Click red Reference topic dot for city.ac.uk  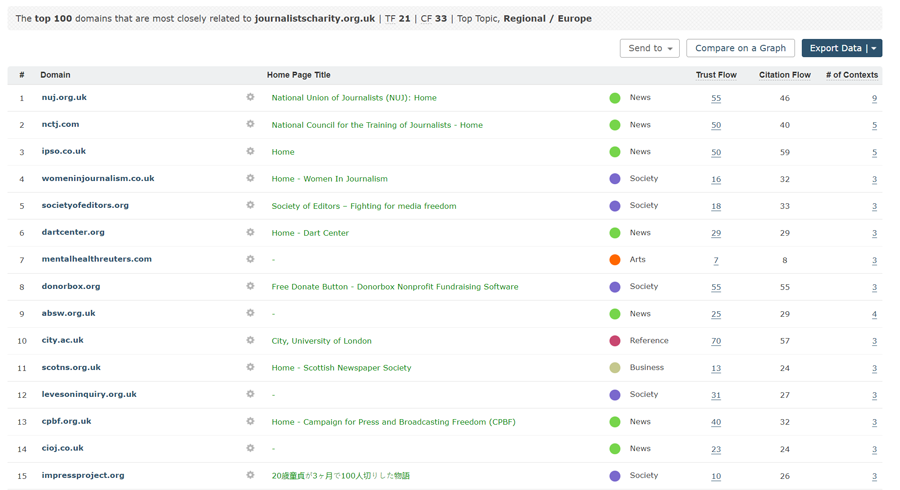click(x=615, y=341)
